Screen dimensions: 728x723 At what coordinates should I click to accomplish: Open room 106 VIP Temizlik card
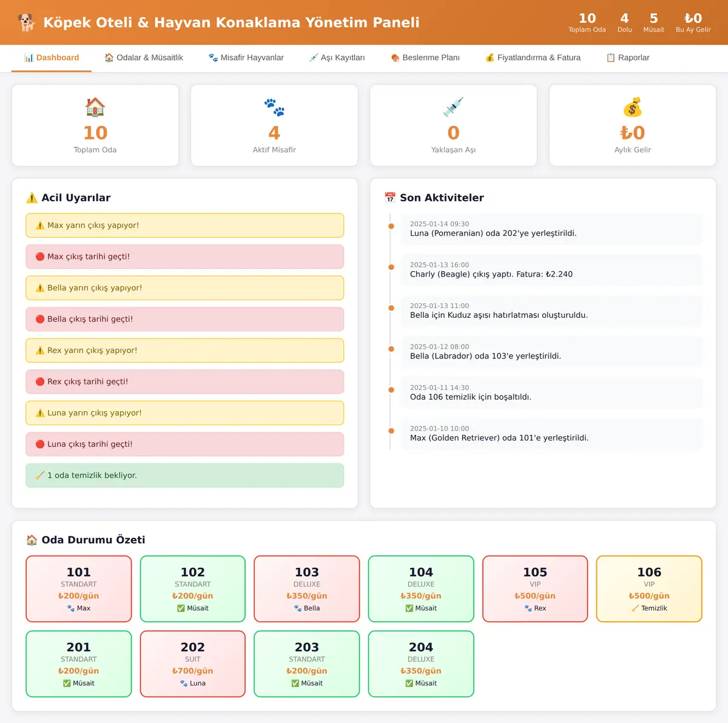(649, 589)
